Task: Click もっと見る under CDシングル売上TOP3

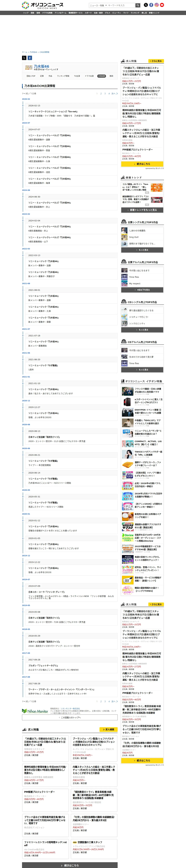Action: click(142, 330)
